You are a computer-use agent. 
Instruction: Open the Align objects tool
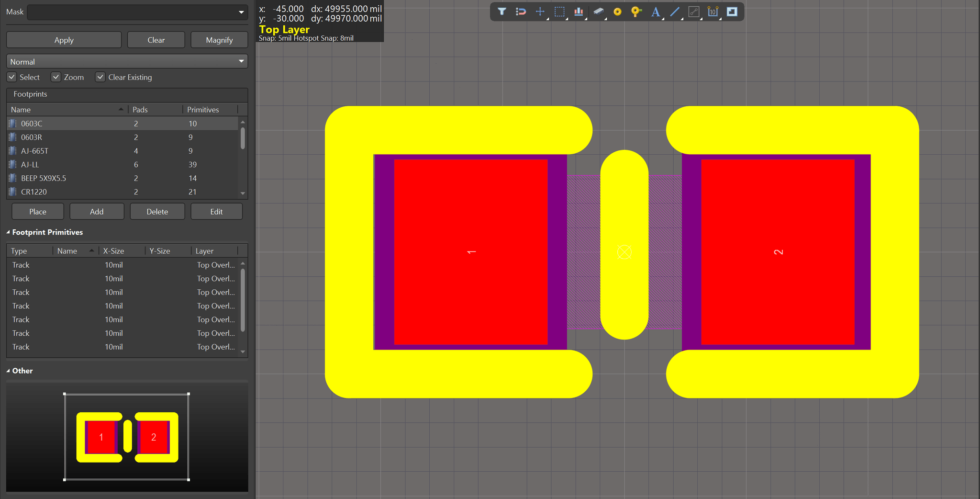pyautogui.click(x=579, y=11)
